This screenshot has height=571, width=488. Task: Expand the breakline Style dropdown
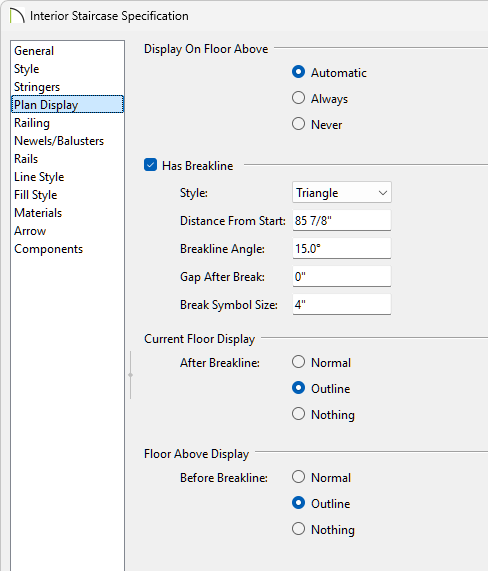point(342,192)
